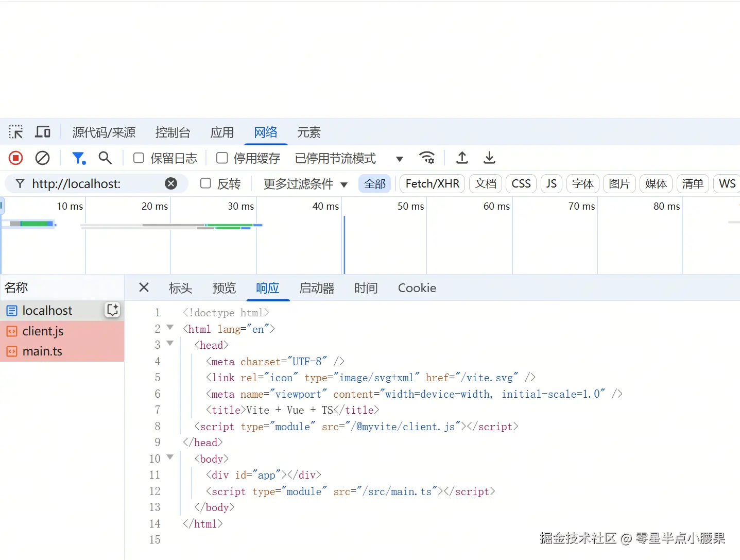Click the Vite + Vue + TS title text
This screenshot has height=560, width=740.
coord(289,410)
